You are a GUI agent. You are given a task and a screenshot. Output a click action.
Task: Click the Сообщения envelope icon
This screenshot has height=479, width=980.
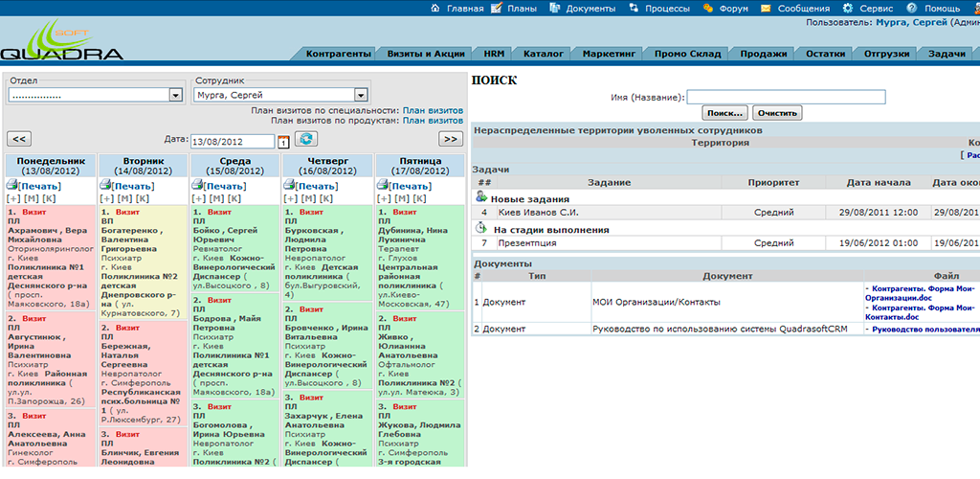[x=766, y=8]
